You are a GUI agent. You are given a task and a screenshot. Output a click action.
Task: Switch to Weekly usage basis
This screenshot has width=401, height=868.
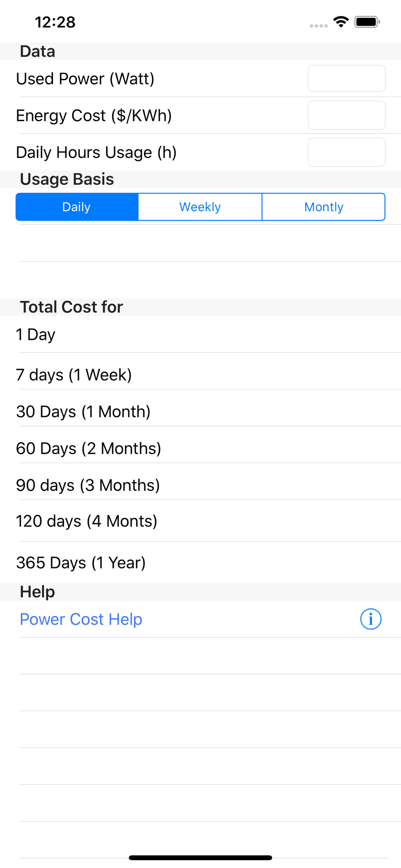[x=200, y=207]
